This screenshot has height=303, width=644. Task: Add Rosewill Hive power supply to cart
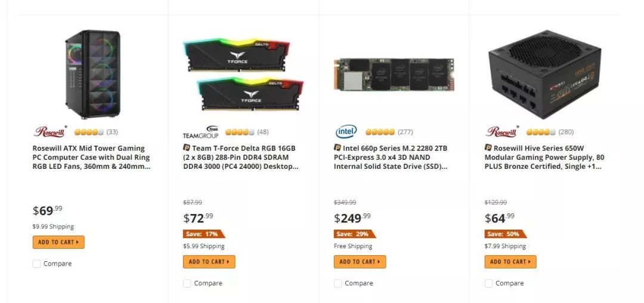[510, 261]
